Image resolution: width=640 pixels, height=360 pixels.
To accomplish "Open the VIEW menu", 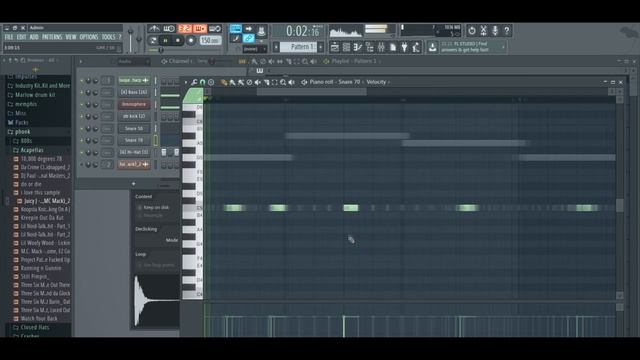I will pos(71,37).
